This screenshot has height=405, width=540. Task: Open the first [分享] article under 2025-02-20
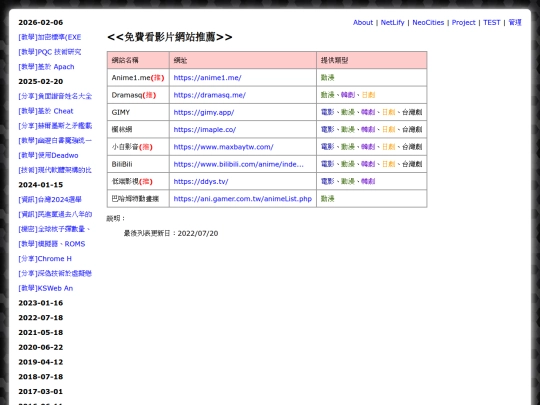[x=55, y=96]
